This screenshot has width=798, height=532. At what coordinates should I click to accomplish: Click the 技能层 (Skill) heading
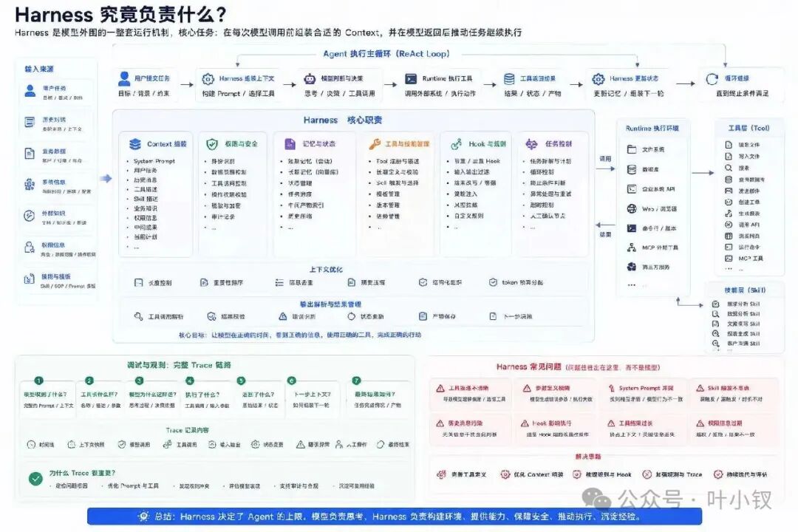745,290
